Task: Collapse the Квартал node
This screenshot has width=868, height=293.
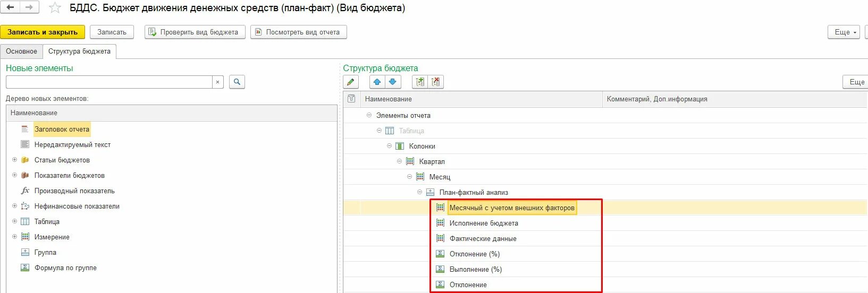Action: tap(399, 161)
